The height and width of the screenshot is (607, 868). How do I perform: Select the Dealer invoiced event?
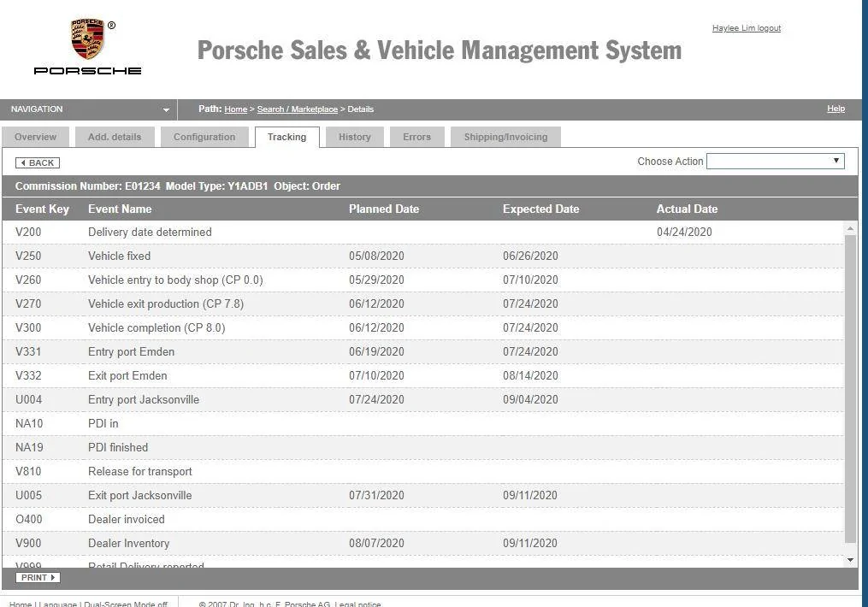click(127, 520)
